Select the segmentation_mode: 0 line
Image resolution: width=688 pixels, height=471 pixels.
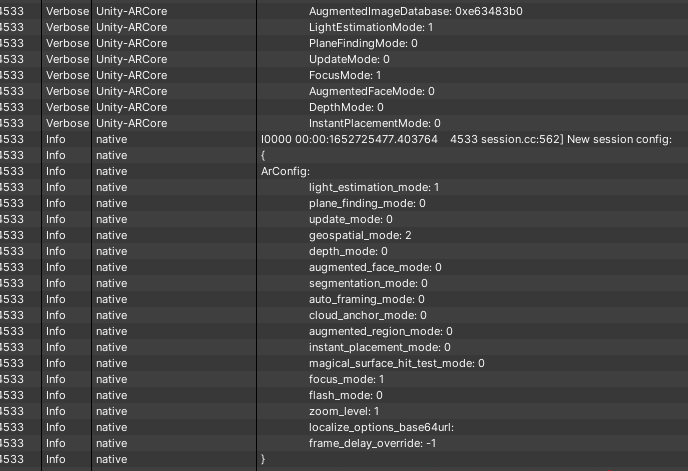[x=368, y=284]
